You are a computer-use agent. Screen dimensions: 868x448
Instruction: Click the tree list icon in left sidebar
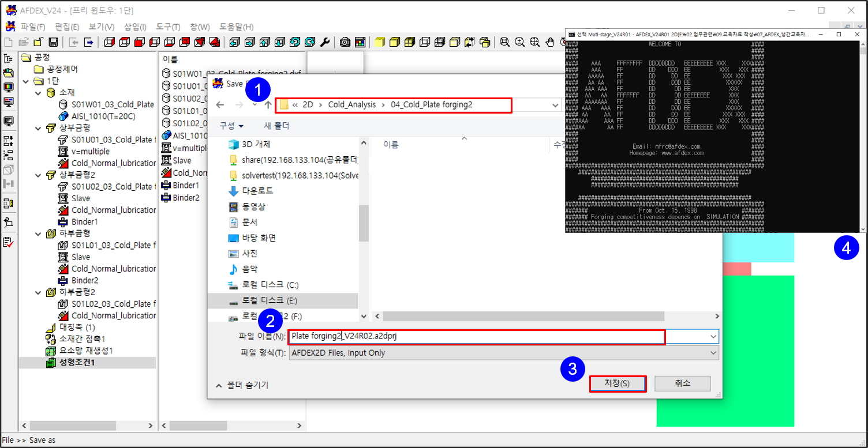point(9,59)
